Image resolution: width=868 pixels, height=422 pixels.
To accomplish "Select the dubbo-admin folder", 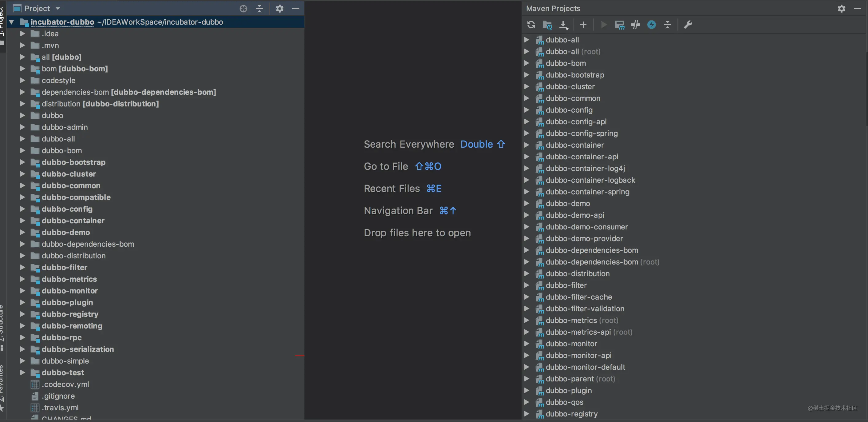I will [x=65, y=127].
